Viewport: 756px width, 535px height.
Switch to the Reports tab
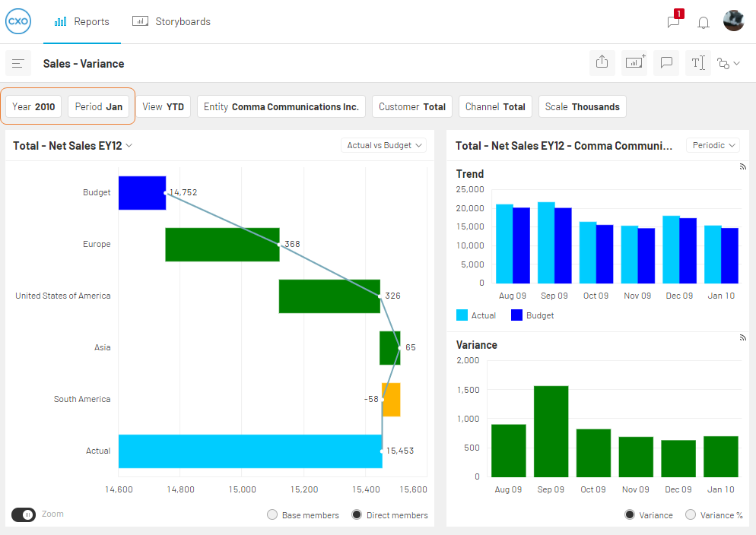(x=82, y=22)
